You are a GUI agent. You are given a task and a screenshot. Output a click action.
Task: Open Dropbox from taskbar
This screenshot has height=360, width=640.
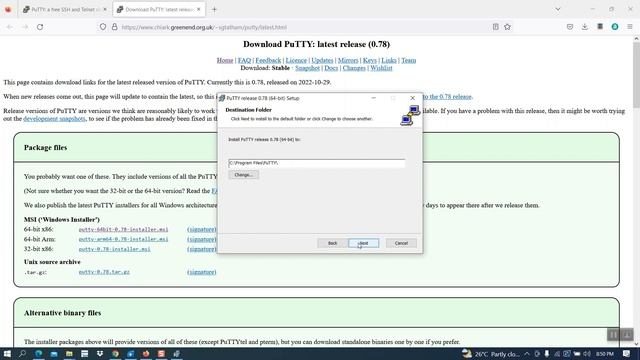pyautogui.click(x=100, y=353)
